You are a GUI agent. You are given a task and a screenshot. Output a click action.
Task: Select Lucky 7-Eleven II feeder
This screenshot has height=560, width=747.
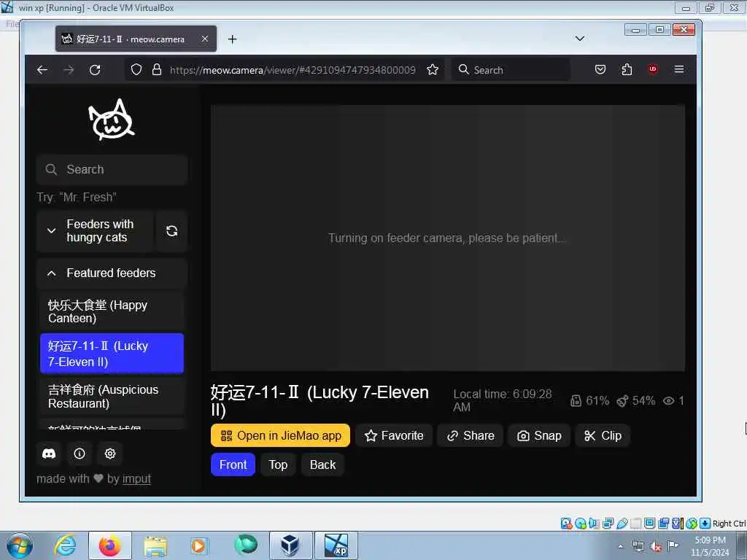click(x=112, y=354)
